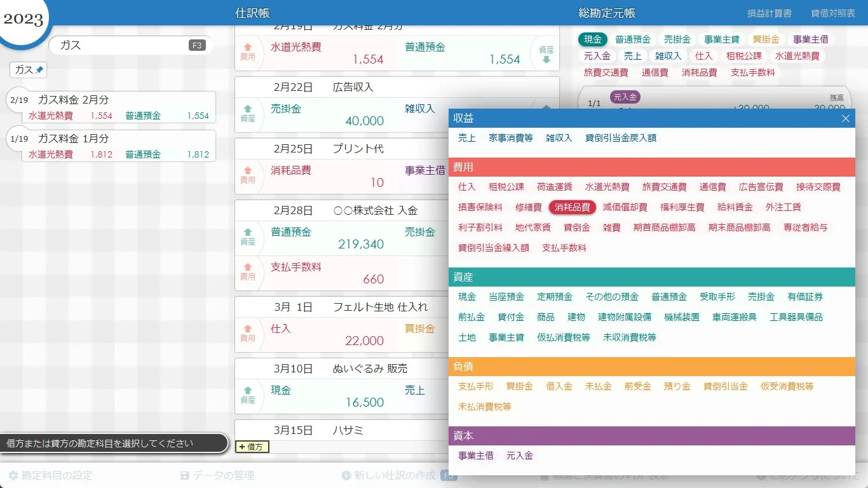Click the save icon for データの管理
Image resolution: width=868 pixels, height=488 pixels.
pyautogui.click(x=185, y=475)
